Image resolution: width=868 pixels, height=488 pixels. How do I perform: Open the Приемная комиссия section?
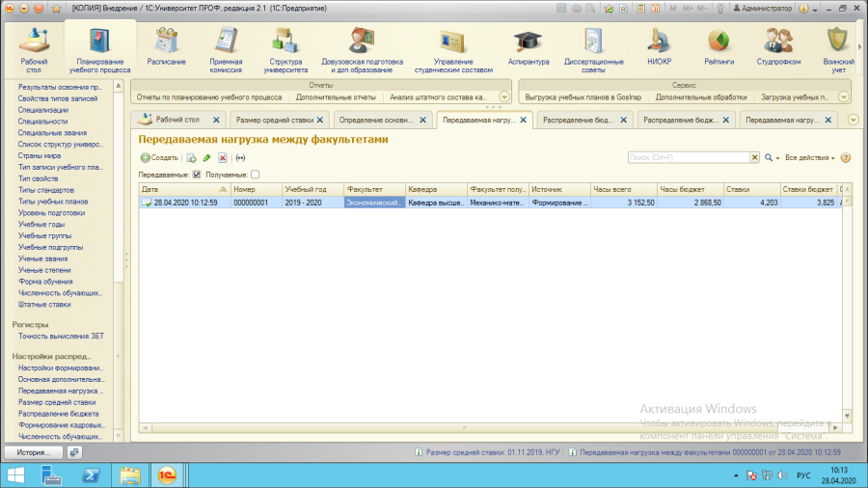226,50
